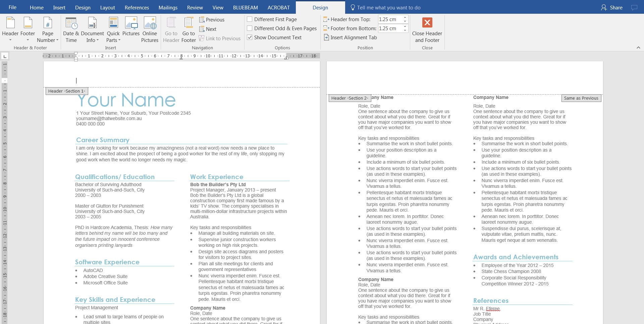Open the Document Info icon
The image size is (644, 324).
92,23
